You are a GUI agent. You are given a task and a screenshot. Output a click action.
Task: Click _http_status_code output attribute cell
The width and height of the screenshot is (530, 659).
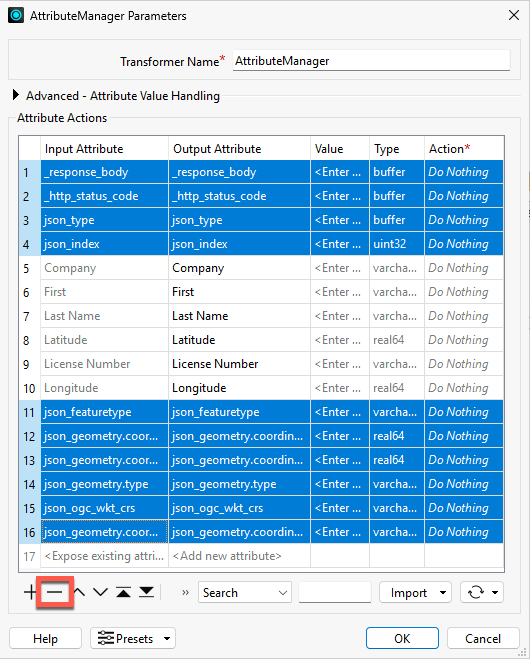tap(239, 196)
